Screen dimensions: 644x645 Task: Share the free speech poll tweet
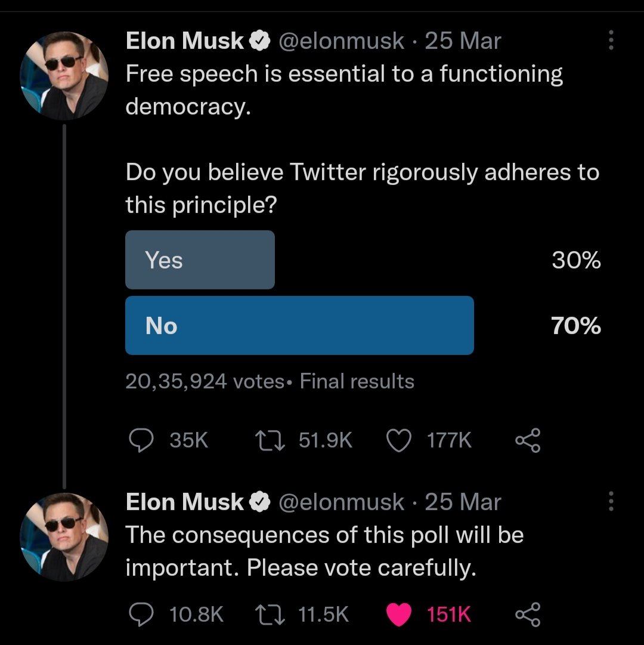pyautogui.click(x=528, y=440)
